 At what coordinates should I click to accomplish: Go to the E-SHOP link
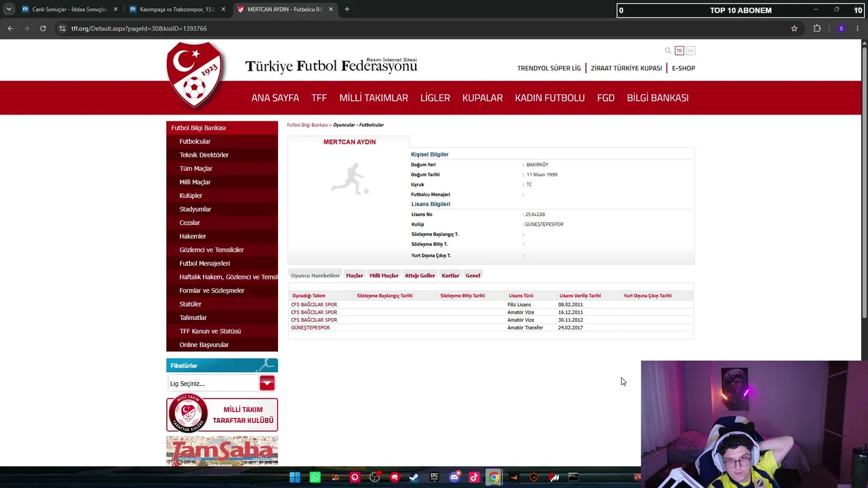point(684,68)
